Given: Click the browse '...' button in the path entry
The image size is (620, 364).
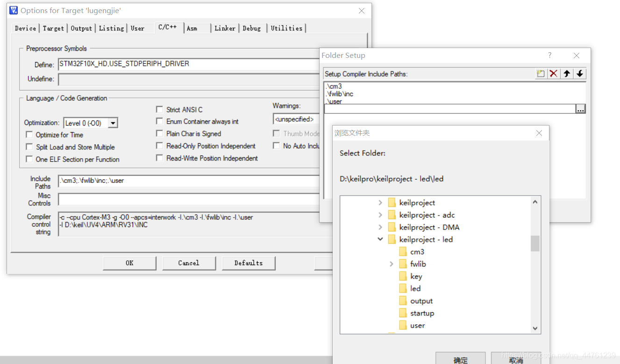Looking at the screenshot, I should click(580, 109).
